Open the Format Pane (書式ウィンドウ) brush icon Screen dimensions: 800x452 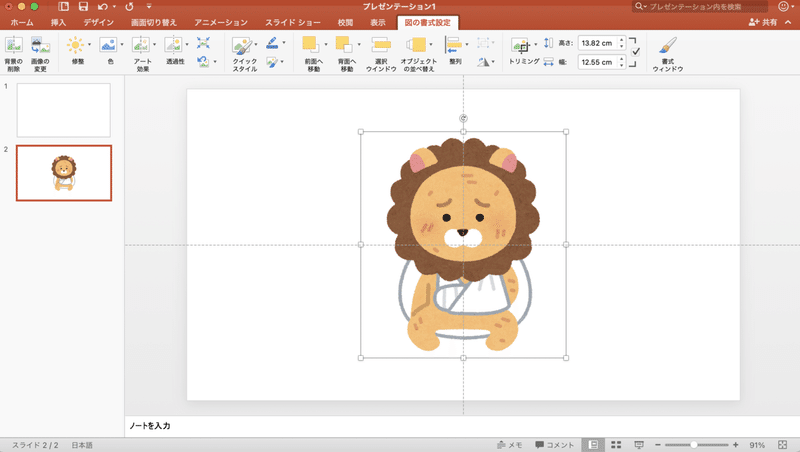pyautogui.click(x=667, y=45)
